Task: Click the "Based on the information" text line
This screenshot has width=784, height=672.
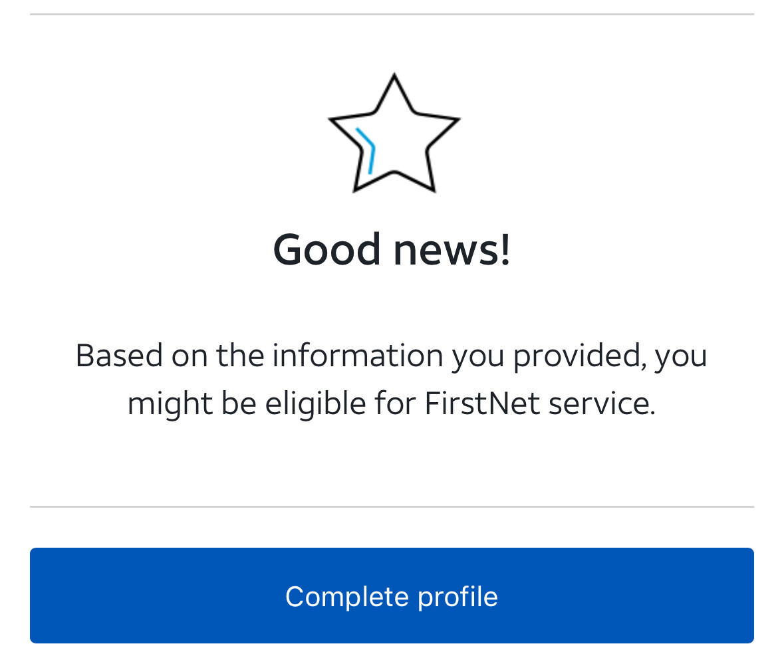Action: [x=391, y=355]
